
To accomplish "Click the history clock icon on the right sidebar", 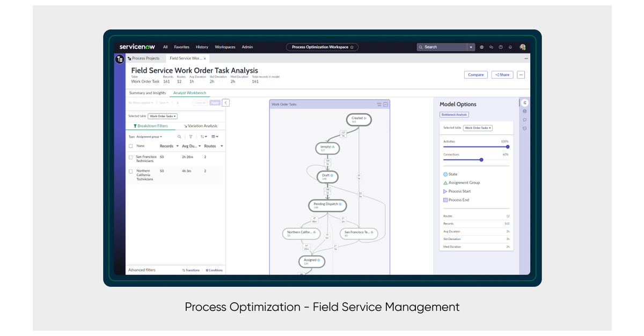I will 525,128.
